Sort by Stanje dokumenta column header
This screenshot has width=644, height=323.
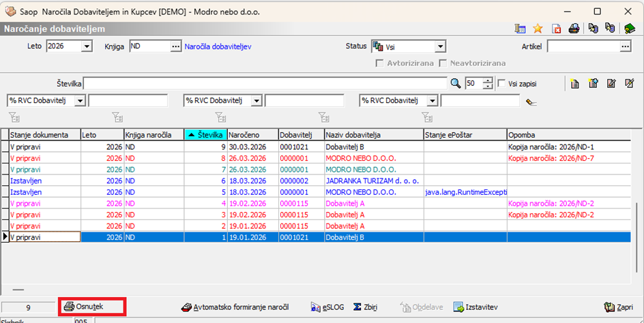coord(45,135)
